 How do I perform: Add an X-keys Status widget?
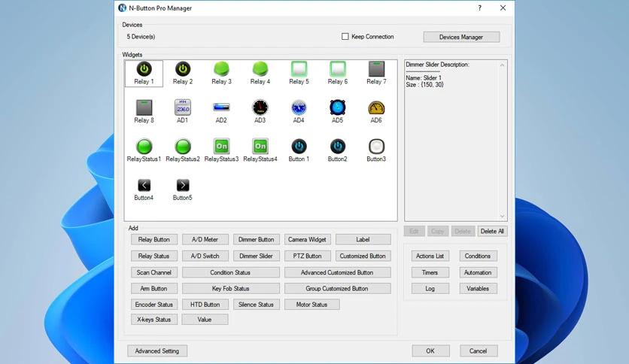pos(154,320)
